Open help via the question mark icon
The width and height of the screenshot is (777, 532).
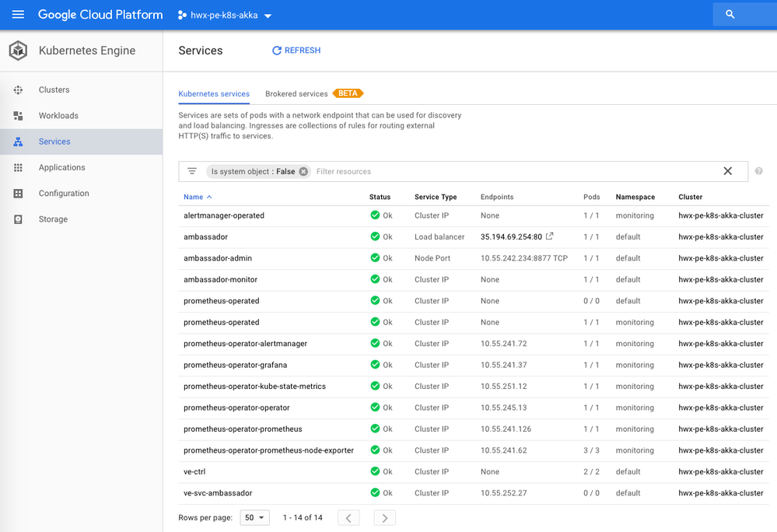point(758,170)
